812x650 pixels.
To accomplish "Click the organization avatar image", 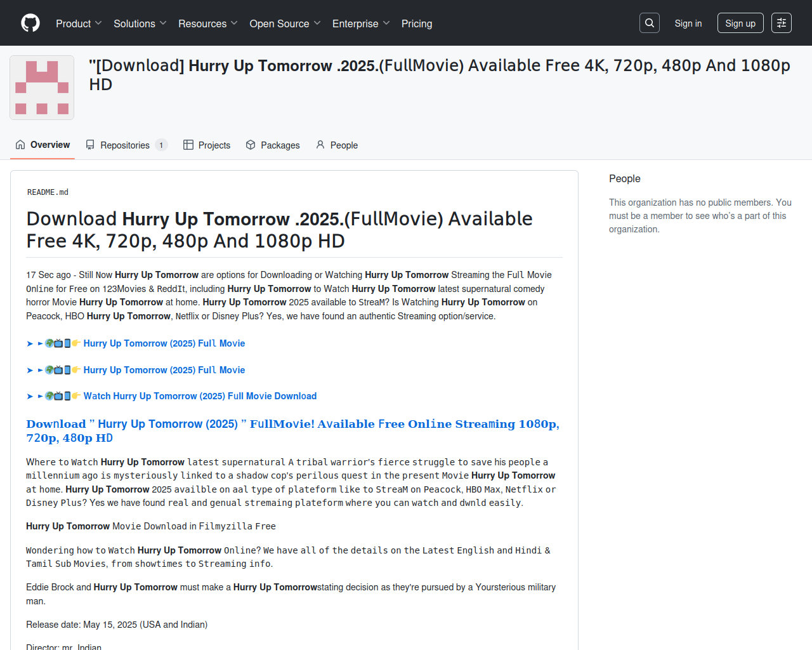I will [x=42, y=88].
